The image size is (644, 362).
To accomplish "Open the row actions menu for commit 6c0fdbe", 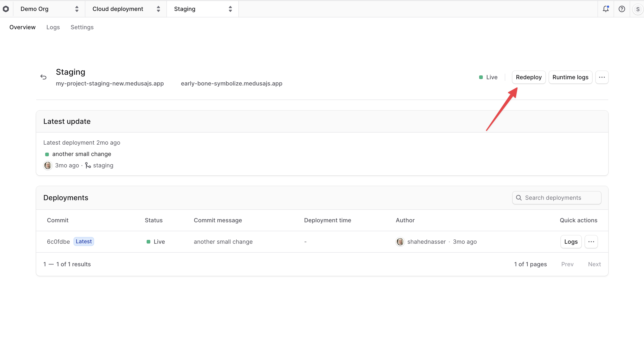I will click(x=591, y=242).
